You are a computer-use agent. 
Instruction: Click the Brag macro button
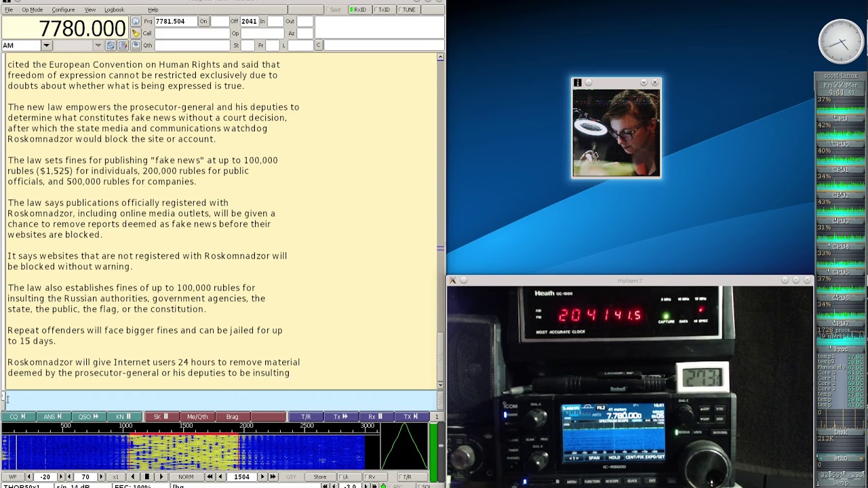click(x=233, y=416)
